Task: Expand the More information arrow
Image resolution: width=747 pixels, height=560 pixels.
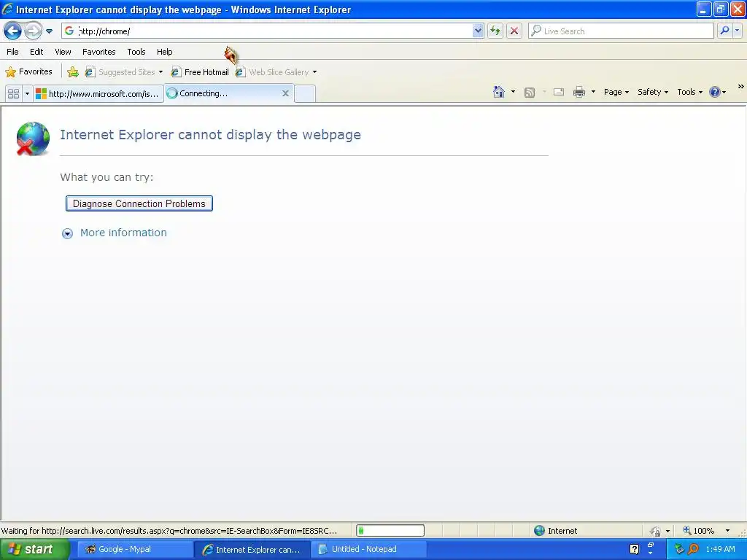Action: tap(67, 233)
